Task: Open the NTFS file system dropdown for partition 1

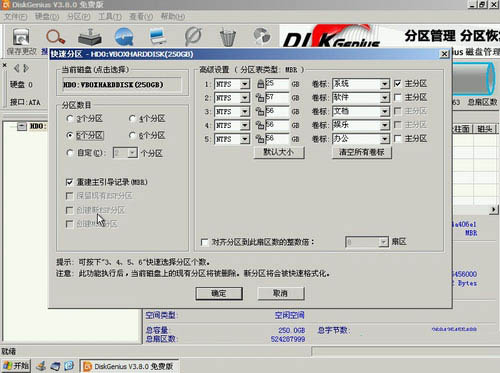Action: [x=245, y=84]
